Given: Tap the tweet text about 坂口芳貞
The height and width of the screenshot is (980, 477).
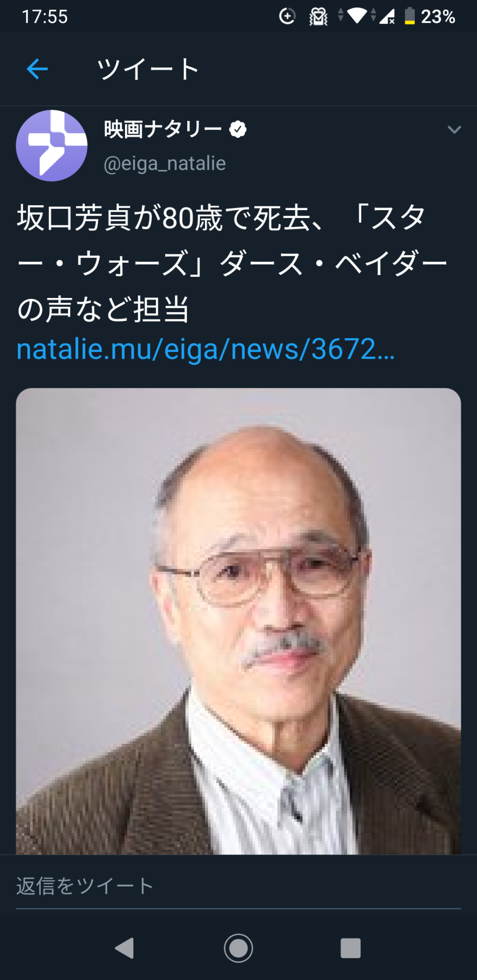Looking at the screenshot, I should (232, 263).
